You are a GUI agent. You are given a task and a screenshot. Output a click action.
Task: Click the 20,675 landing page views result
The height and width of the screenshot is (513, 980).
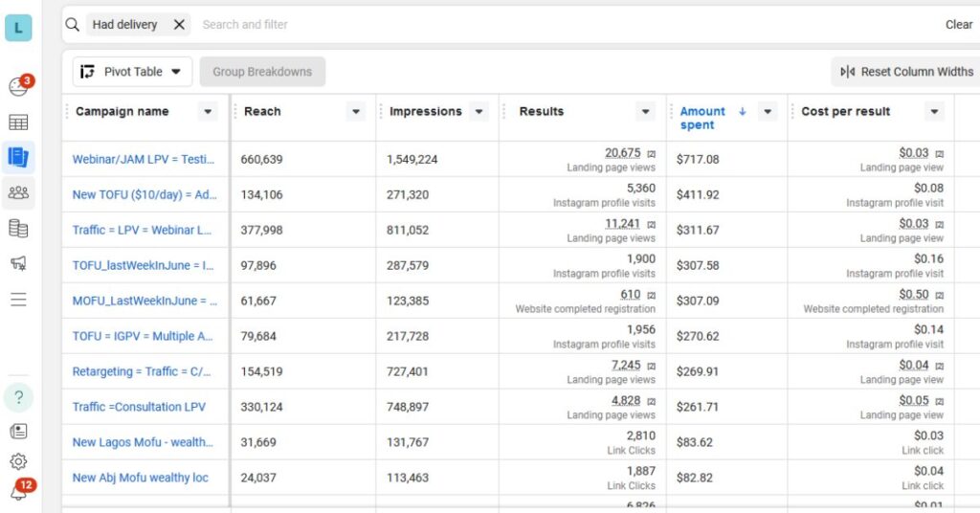622,153
